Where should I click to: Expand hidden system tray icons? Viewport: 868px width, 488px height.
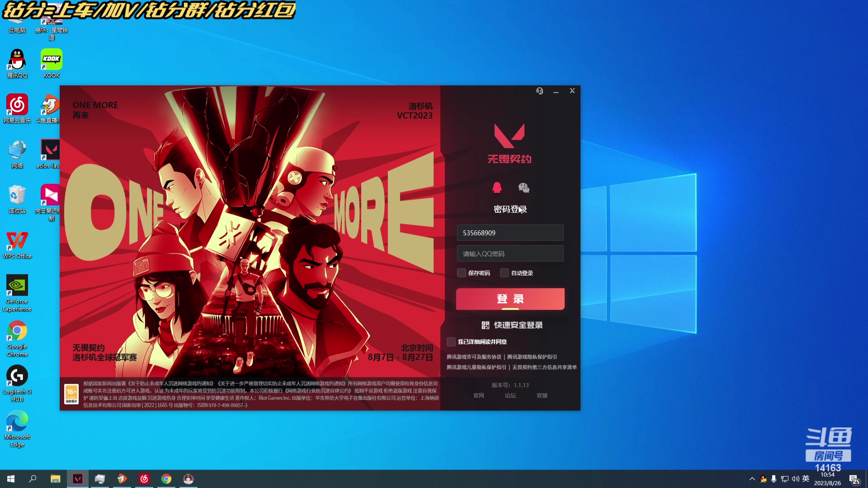752,479
